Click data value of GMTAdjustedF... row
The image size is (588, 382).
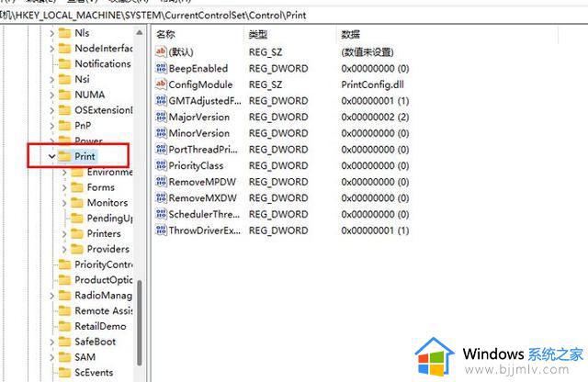pyautogui.click(x=375, y=100)
